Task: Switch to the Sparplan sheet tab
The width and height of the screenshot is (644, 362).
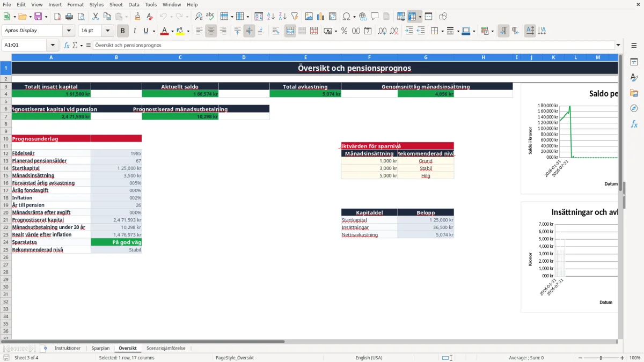Action: [100, 349]
